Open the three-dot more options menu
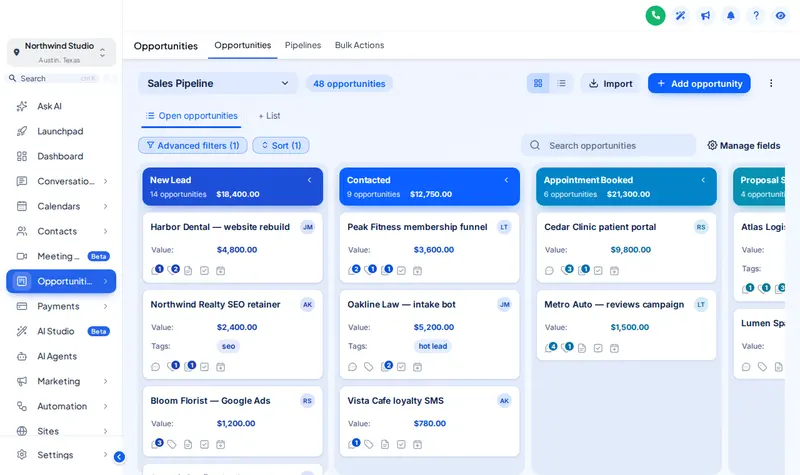This screenshot has width=800, height=475. point(771,83)
